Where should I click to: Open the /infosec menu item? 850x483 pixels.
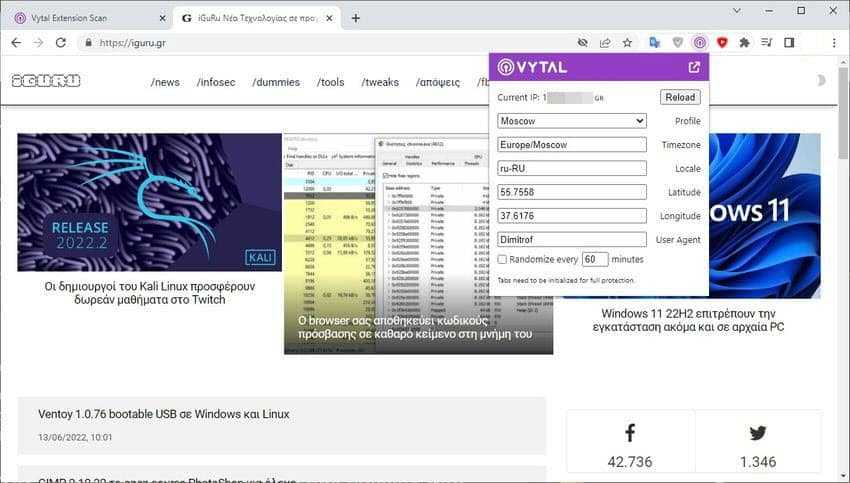pos(216,82)
